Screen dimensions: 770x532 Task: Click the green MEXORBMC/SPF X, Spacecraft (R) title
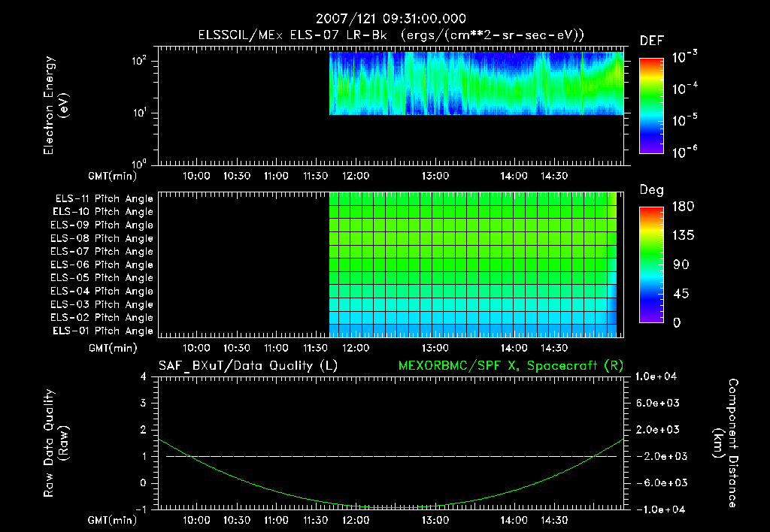511,366
